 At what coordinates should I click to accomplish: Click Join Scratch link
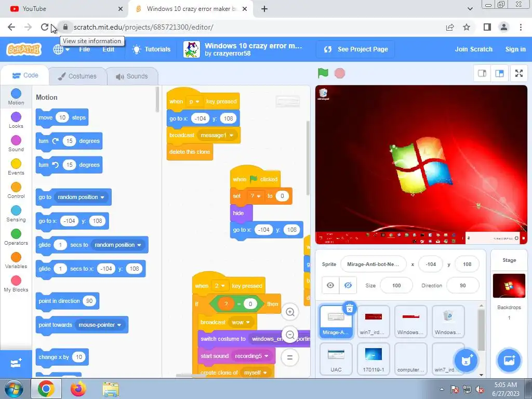474,49
